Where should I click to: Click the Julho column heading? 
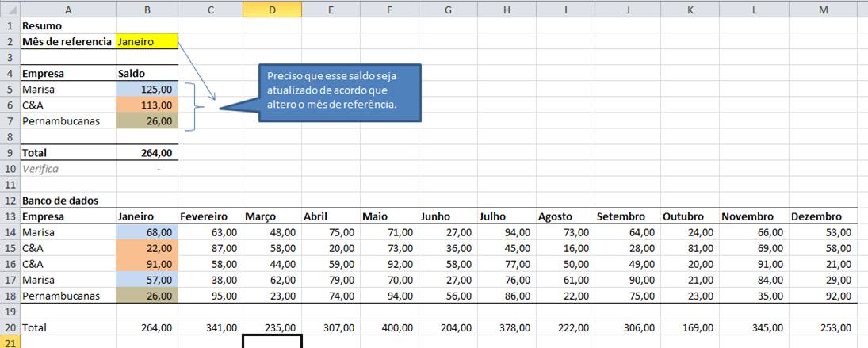pos(507,216)
